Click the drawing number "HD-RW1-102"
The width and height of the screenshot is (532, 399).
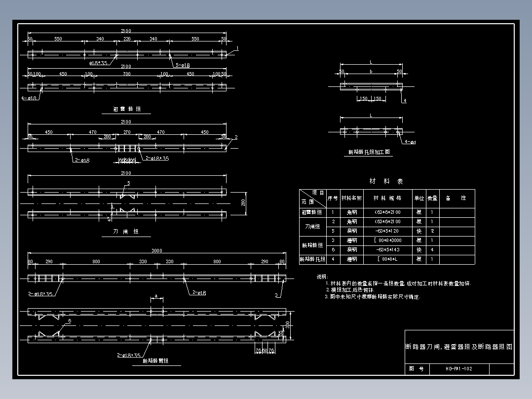(x=459, y=369)
